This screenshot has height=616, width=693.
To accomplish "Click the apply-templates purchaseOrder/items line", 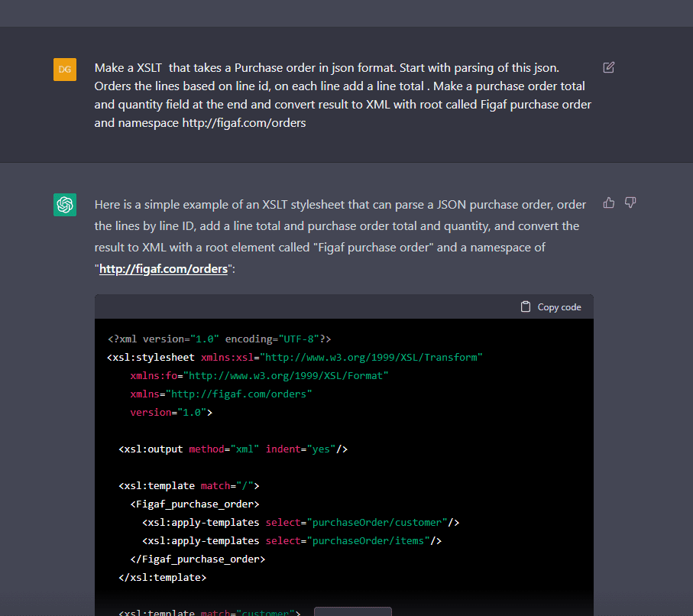I will [x=292, y=541].
